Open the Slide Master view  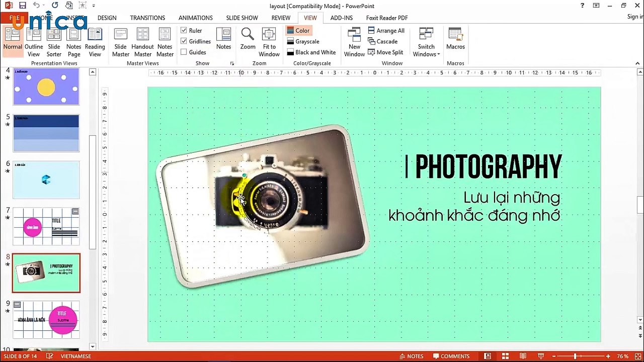pyautogui.click(x=121, y=42)
